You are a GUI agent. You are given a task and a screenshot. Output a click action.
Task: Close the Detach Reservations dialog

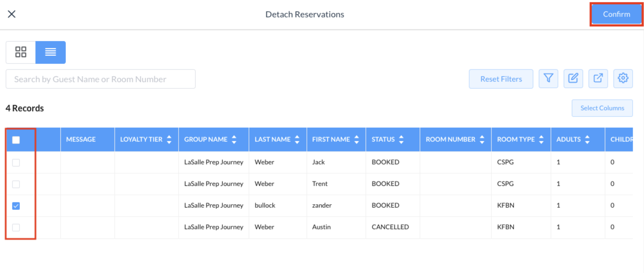click(x=12, y=14)
